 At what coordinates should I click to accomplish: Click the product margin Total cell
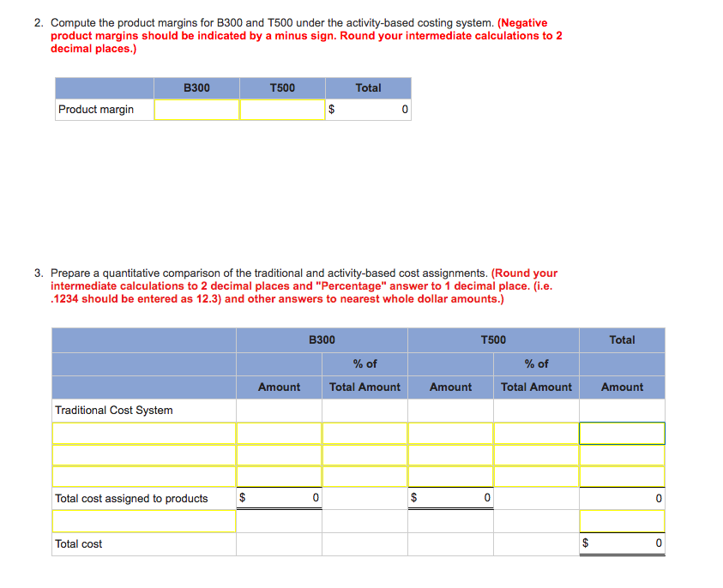point(368,110)
